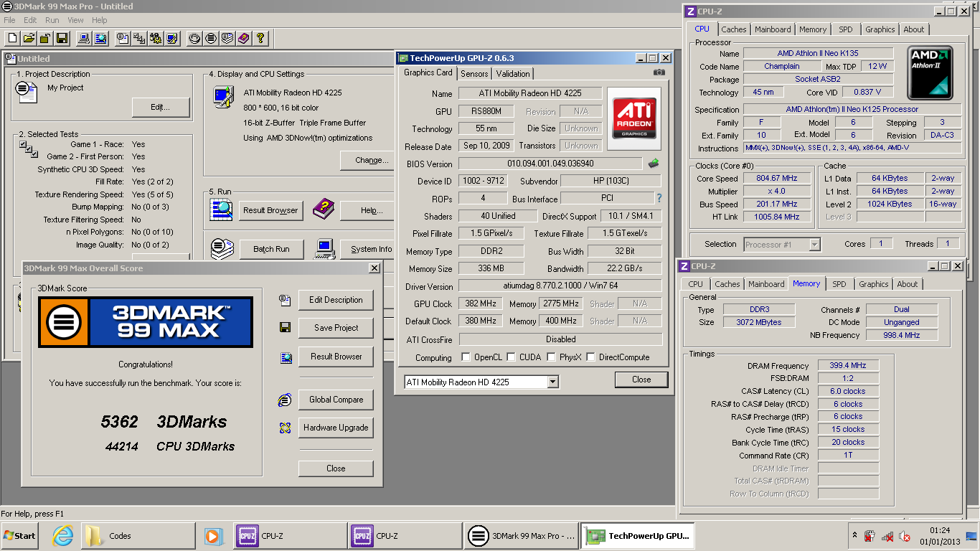
Task: Click the Save Project button
Action: click(x=336, y=328)
